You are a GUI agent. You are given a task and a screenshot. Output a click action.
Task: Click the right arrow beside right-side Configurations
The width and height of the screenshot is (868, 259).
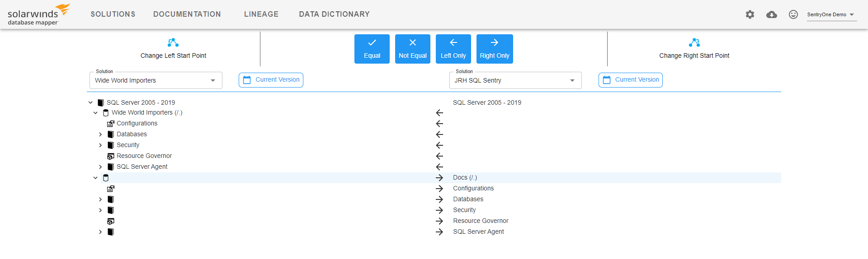tap(439, 189)
